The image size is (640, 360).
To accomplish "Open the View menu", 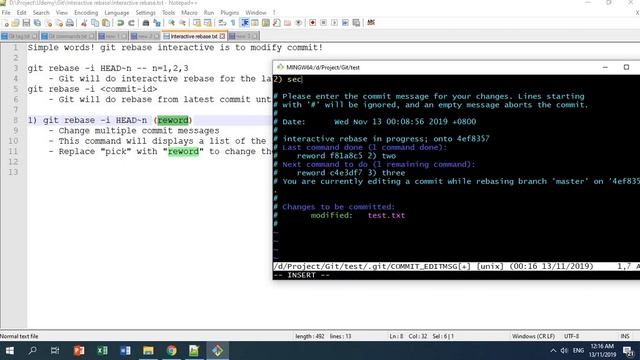I will [x=62, y=13].
